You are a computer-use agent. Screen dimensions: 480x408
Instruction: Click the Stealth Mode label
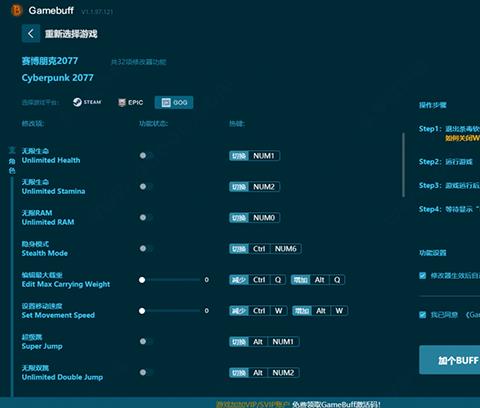pyautogui.click(x=45, y=253)
